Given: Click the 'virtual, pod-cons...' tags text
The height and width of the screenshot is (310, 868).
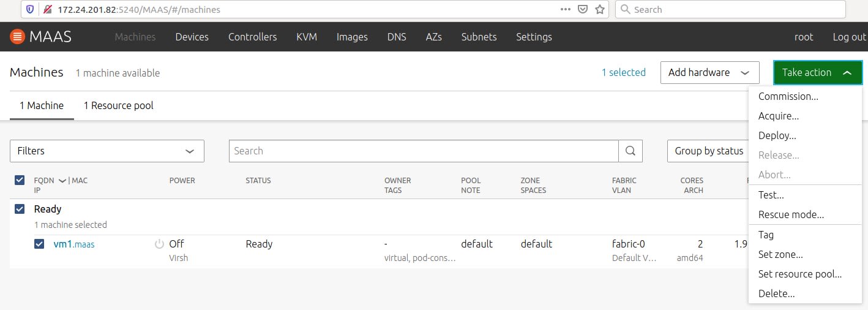Looking at the screenshot, I should (420, 258).
